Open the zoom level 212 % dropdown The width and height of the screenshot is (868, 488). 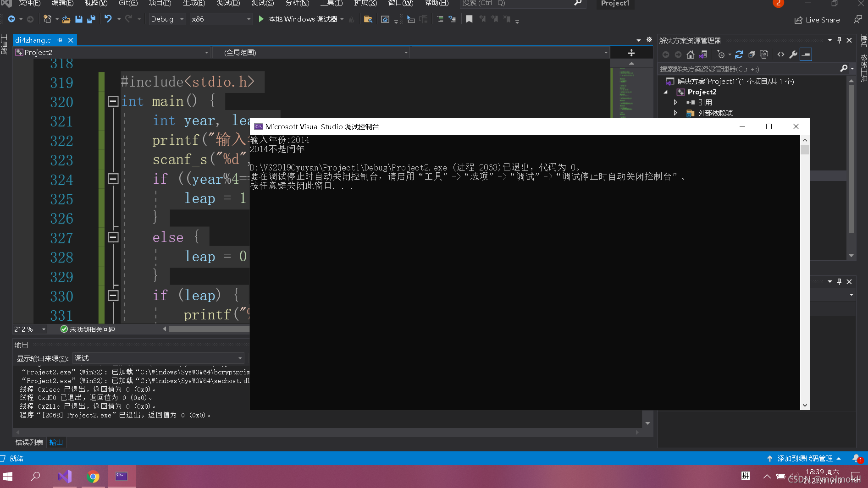[x=30, y=329]
